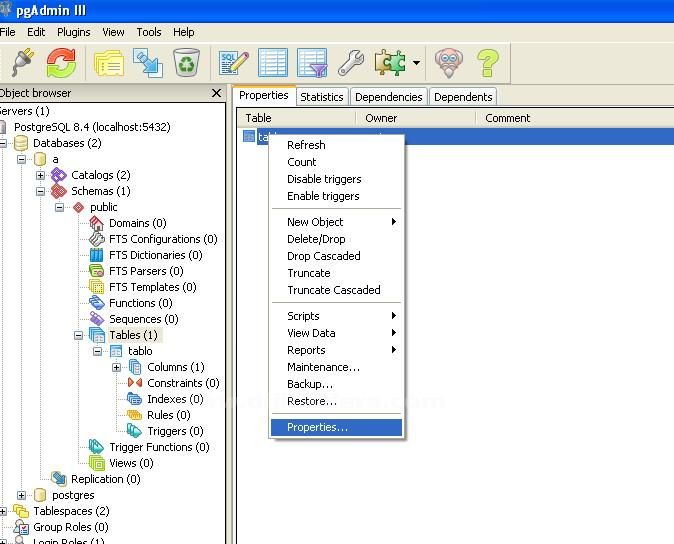Choose Truncate Cascaded menu entry
The image size is (674, 544).
tap(337, 290)
